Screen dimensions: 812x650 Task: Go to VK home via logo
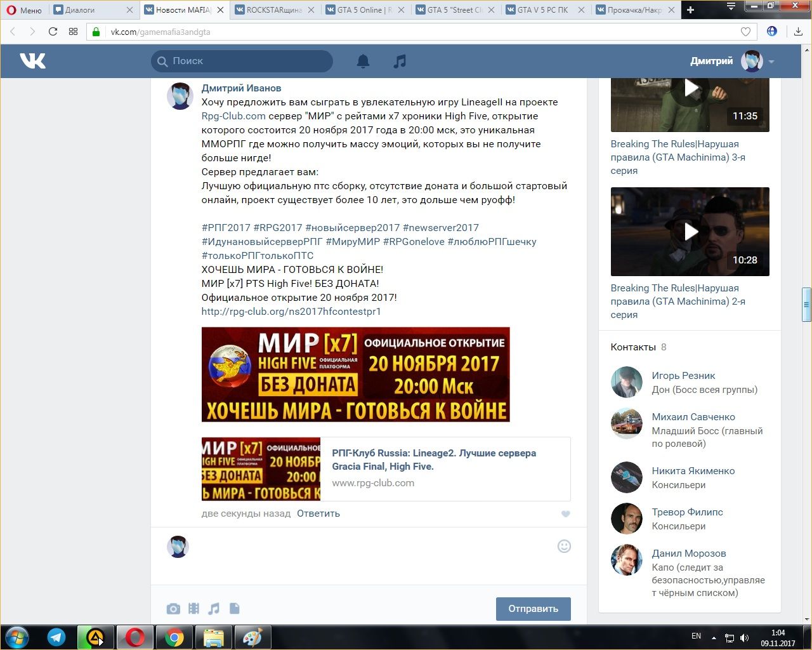pyautogui.click(x=32, y=61)
